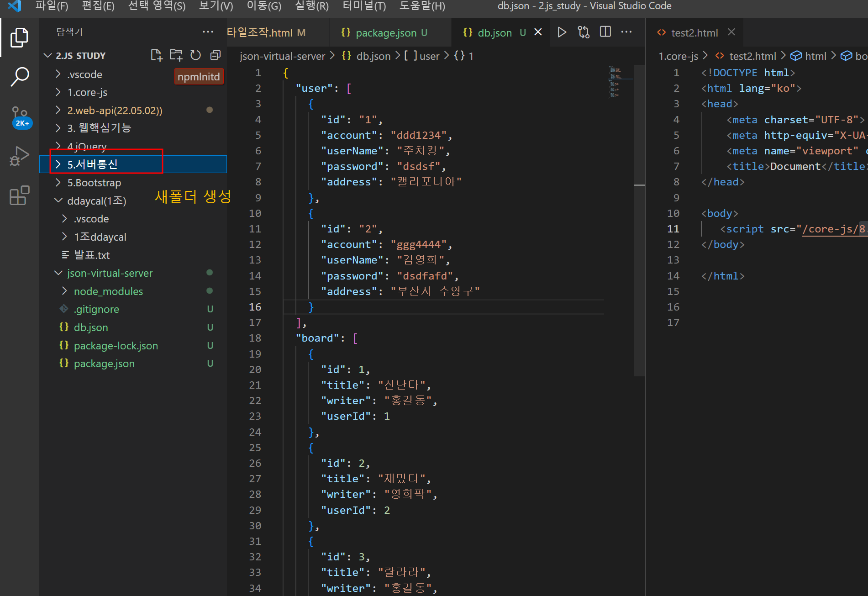Open the 터미널(T) menu

coord(364,6)
